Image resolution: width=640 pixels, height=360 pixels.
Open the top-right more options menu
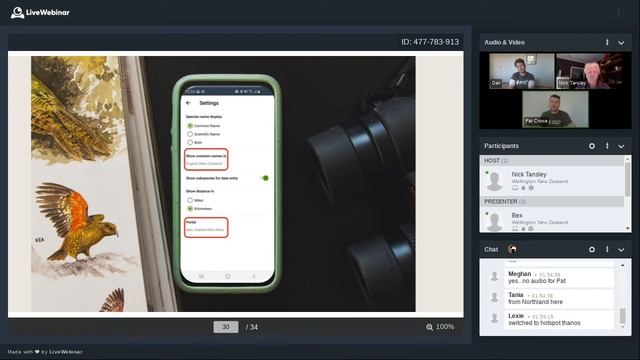tap(619, 12)
